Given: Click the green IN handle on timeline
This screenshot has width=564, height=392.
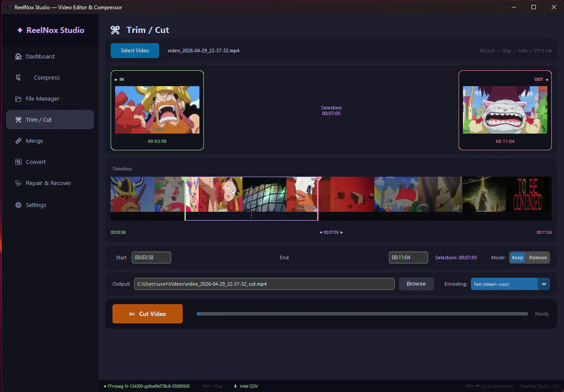Looking at the screenshot, I should pos(185,199).
